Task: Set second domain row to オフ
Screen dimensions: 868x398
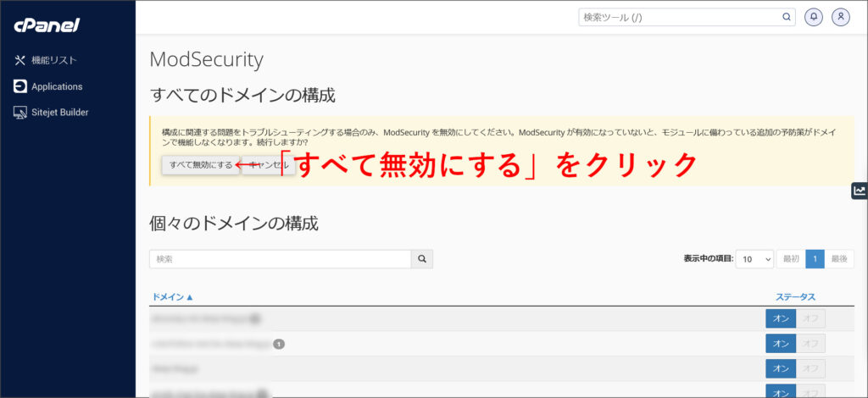Action: [810, 343]
